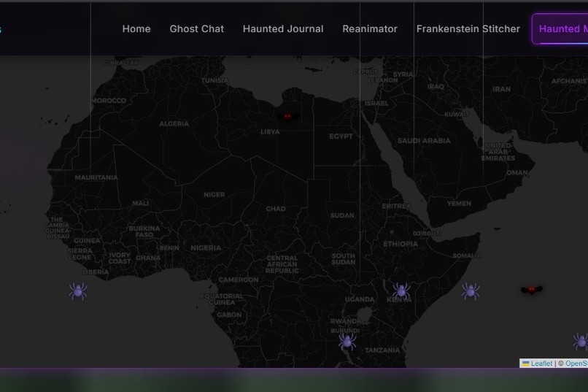The height and width of the screenshot is (392, 588).
Task: Click the Ukraine flag beside Leaflet
Action: coord(526,364)
